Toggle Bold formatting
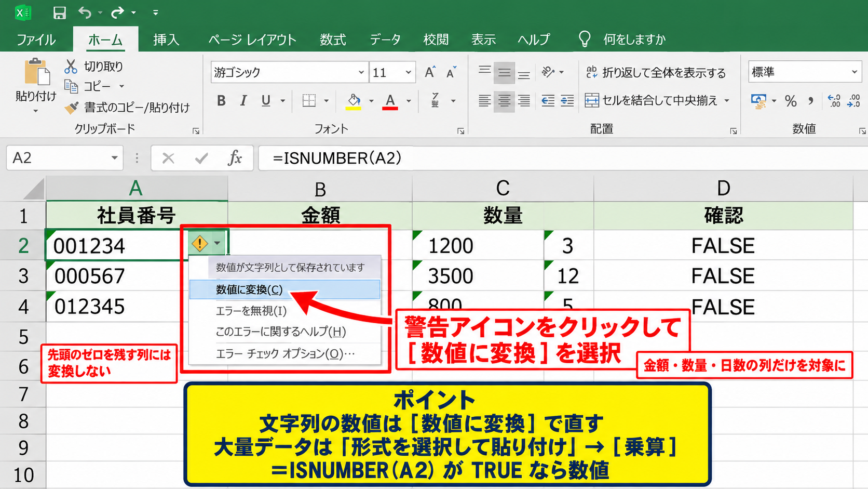868x489 pixels. (221, 101)
